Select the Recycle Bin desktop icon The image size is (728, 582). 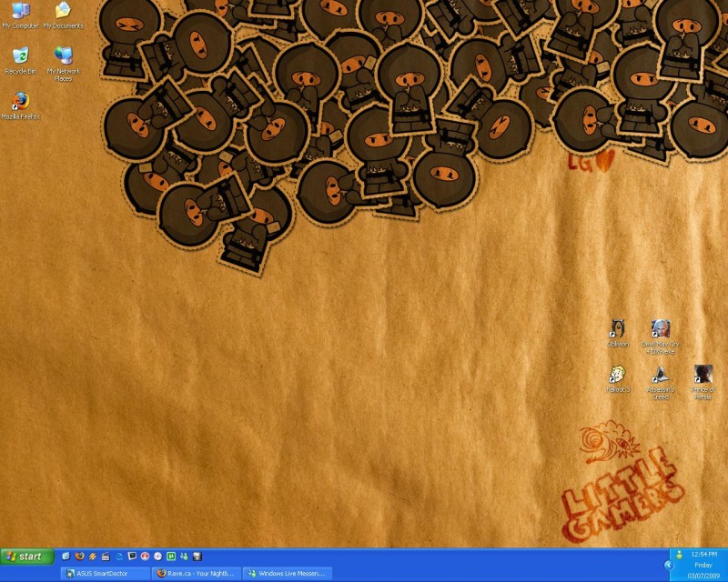20,61
